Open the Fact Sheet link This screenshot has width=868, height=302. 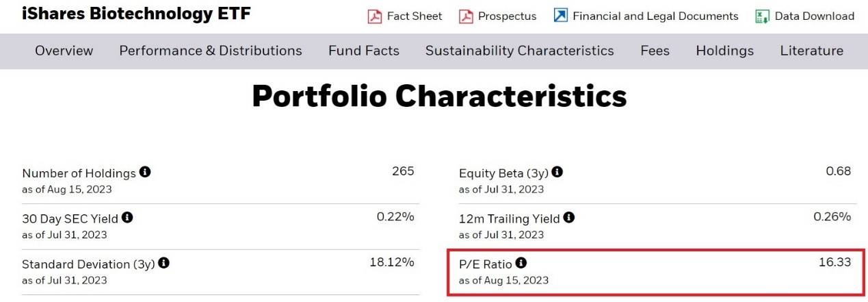coord(415,16)
